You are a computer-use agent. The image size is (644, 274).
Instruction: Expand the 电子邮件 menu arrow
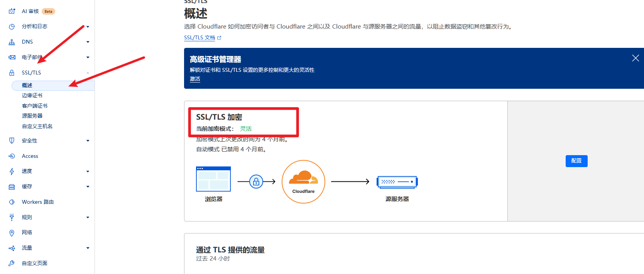[88, 58]
